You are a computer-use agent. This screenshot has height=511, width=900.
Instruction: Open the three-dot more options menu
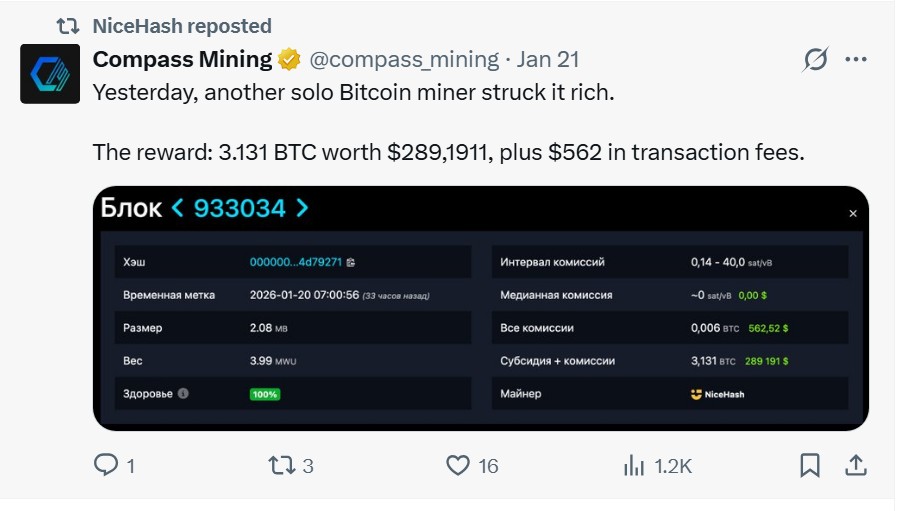(856, 60)
